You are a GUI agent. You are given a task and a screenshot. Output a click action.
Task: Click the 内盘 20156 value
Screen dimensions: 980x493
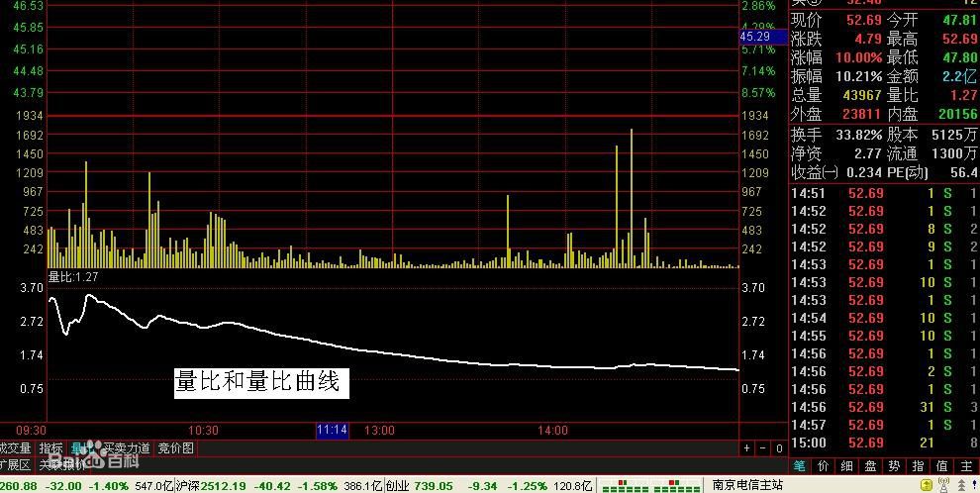tap(957, 115)
